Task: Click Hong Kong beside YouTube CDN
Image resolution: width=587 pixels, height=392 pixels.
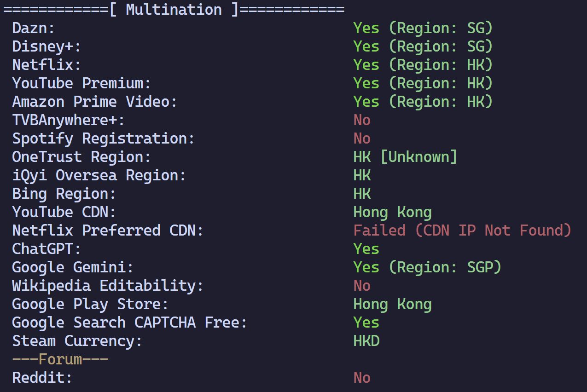Action: pyautogui.click(x=392, y=212)
